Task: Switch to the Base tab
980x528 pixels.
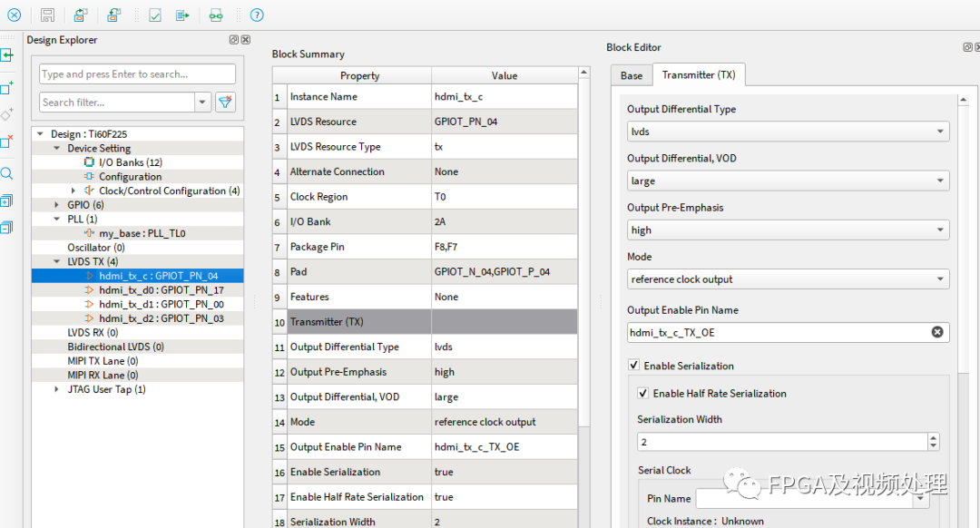Action: point(632,75)
